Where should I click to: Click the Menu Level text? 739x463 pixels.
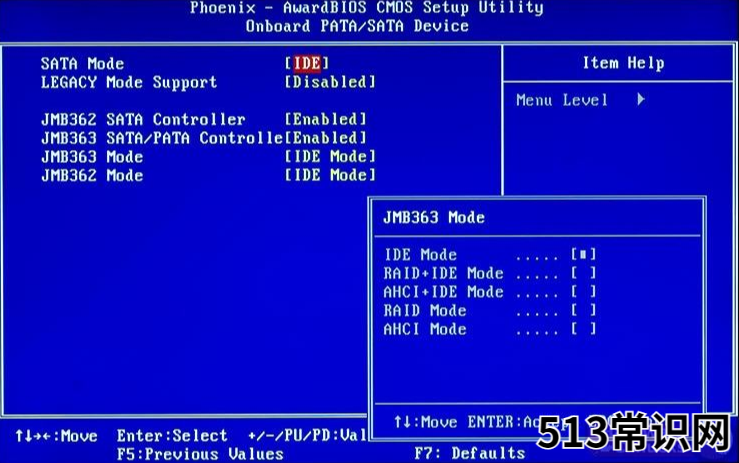(562, 100)
